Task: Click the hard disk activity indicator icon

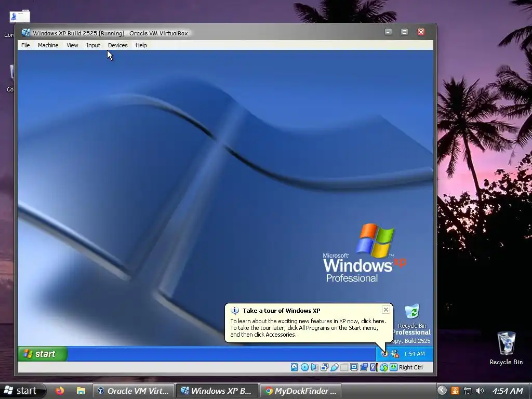Action: pyautogui.click(x=294, y=367)
